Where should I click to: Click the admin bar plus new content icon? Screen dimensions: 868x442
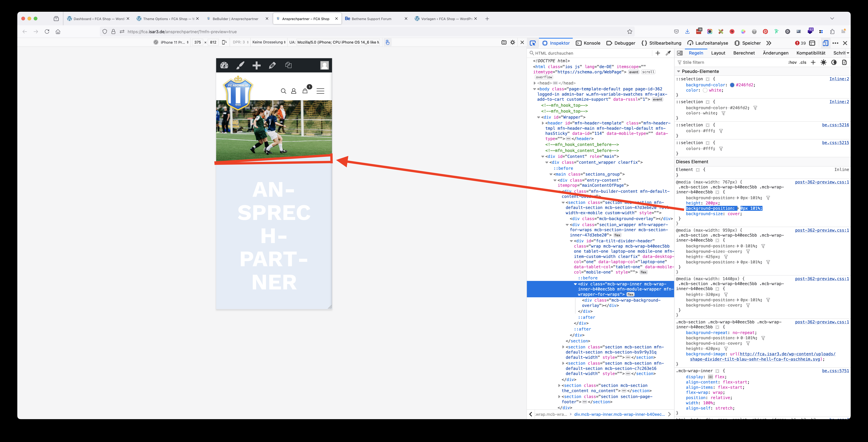[x=256, y=65]
